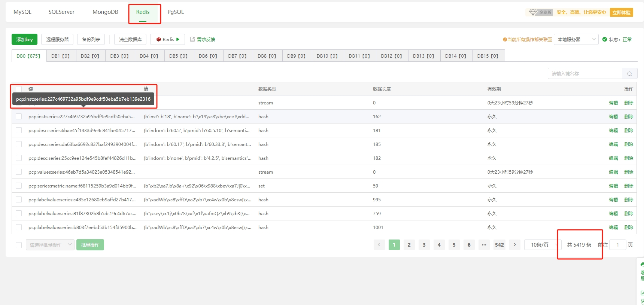Click the 'set' data type cell
This screenshot has width=644, height=305.
click(261, 186)
